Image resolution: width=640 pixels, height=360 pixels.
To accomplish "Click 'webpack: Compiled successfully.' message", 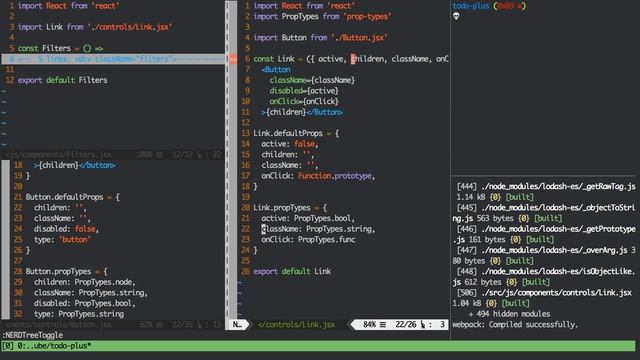I will click(x=515, y=324).
